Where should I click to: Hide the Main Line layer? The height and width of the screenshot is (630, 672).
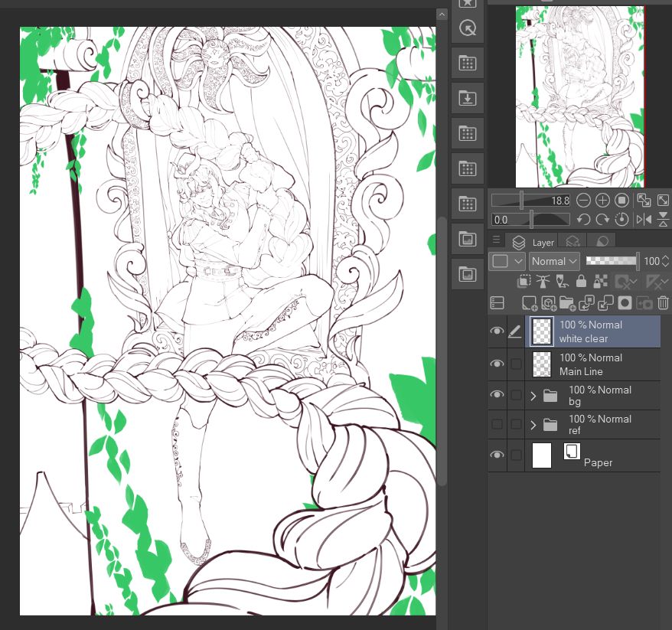coord(497,364)
